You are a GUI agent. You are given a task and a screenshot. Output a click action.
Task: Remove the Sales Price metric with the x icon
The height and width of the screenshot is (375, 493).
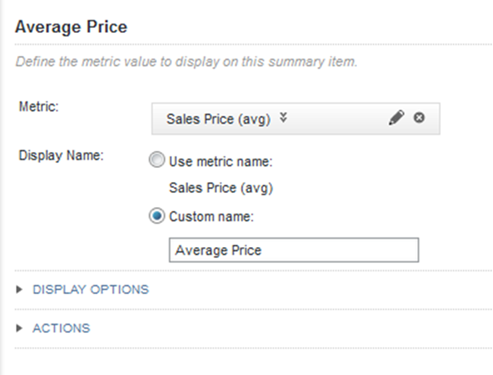(x=419, y=118)
